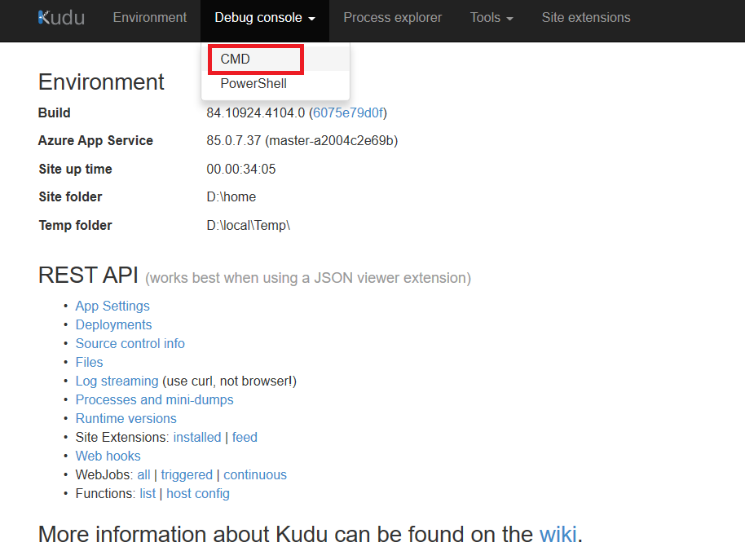Open installed Site Extensions link
Viewport: 745px width, 560px height.
point(197,438)
